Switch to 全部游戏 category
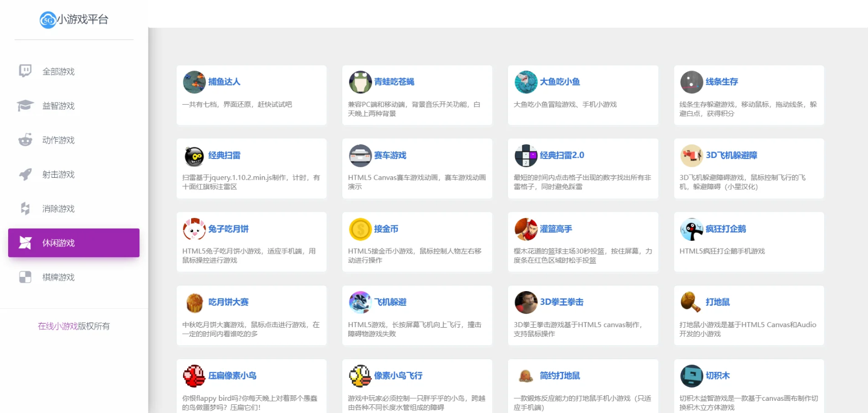 point(58,72)
